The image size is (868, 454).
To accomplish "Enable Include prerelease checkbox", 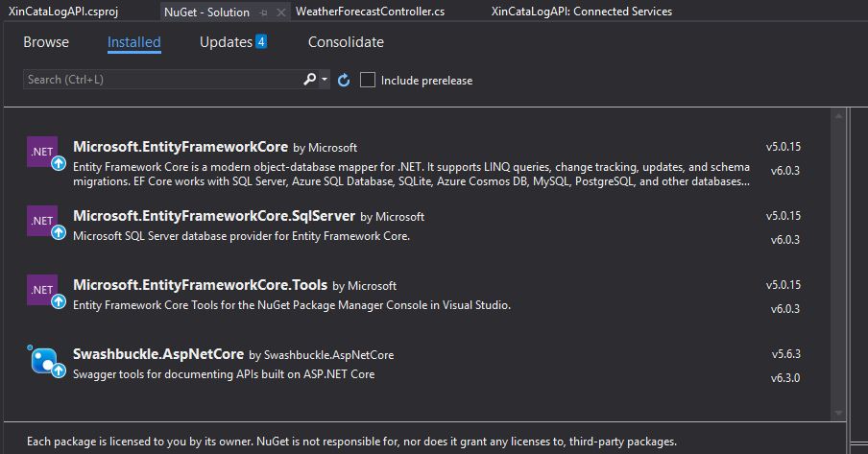I will point(368,80).
